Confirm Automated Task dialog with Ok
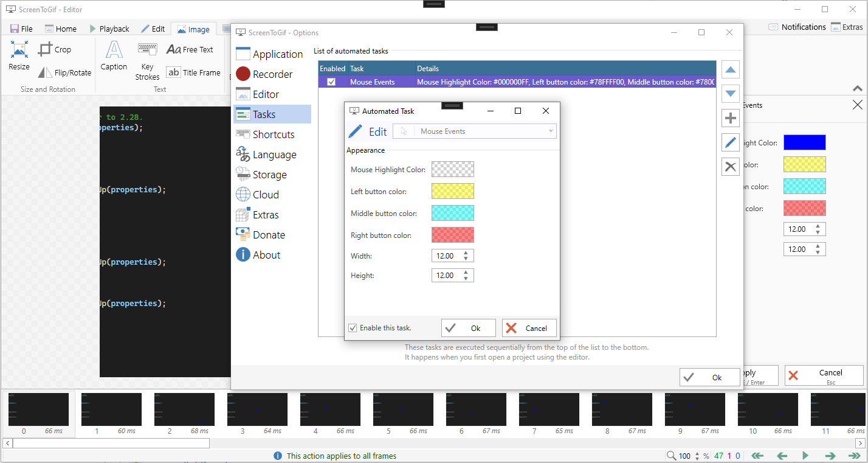The height and width of the screenshot is (463, 868). click(468, 328)
